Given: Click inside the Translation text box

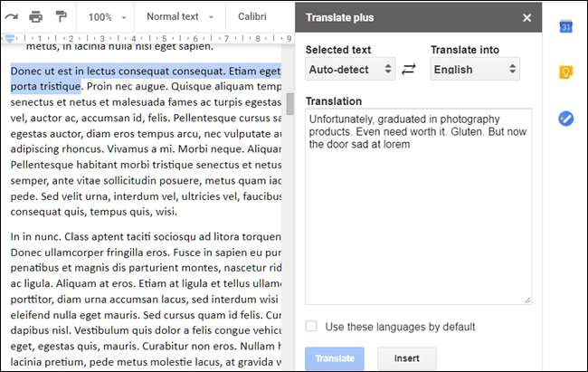Looking at the screenshot, I should point(418,217).
